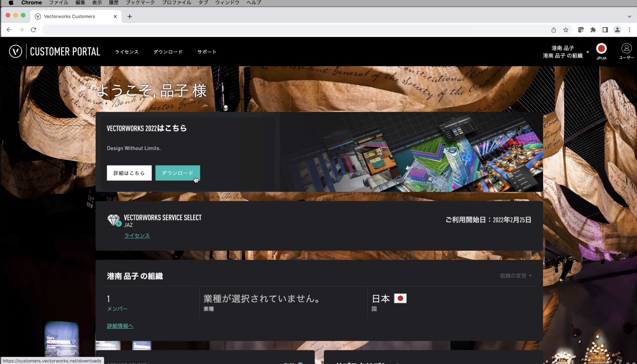
Task: Click the VECTORWORKS SERVICE SELECT heading
Action: coord(163,218)
